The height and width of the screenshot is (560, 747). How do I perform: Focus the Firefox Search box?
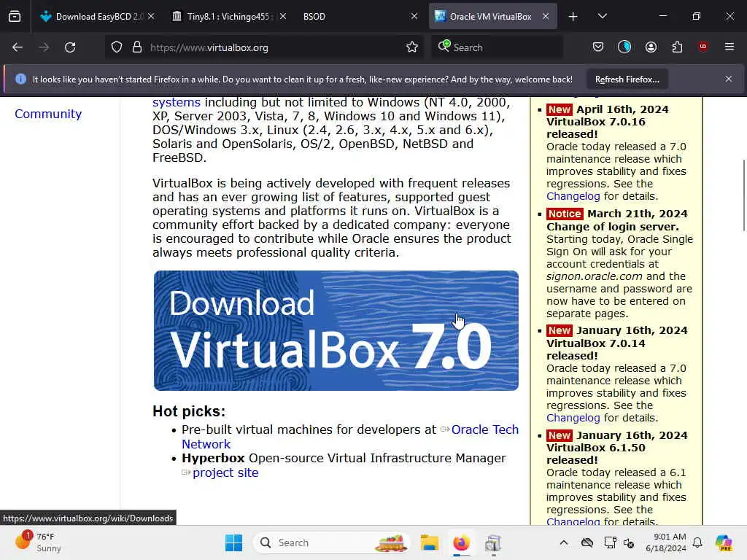tap(497, 47)
